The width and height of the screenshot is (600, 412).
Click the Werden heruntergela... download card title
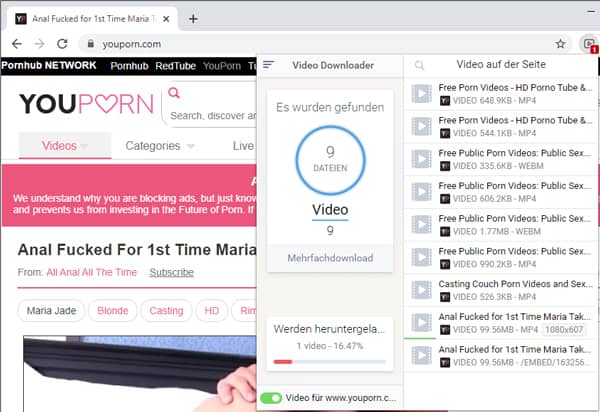click(329, 329)
